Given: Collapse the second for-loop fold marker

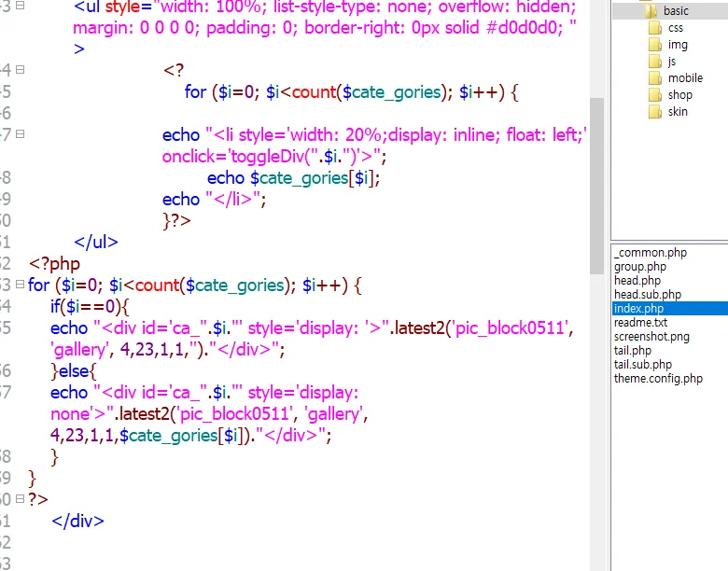Looking at the screenshot, I should [20, 285].
